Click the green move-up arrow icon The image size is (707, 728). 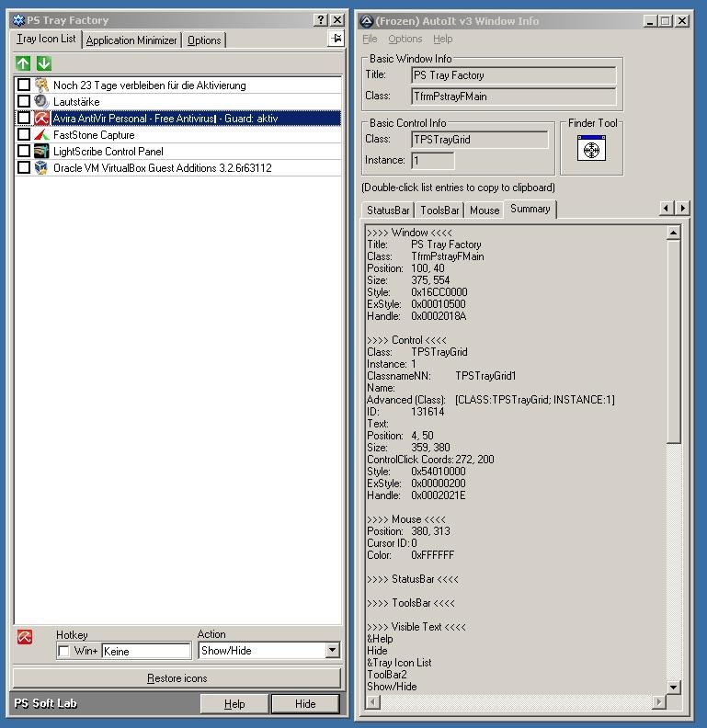[x=24, y=63]
